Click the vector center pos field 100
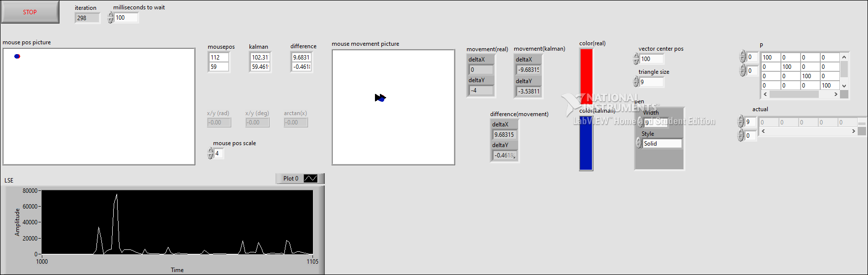The image size is (868, 275). (652, 59)
